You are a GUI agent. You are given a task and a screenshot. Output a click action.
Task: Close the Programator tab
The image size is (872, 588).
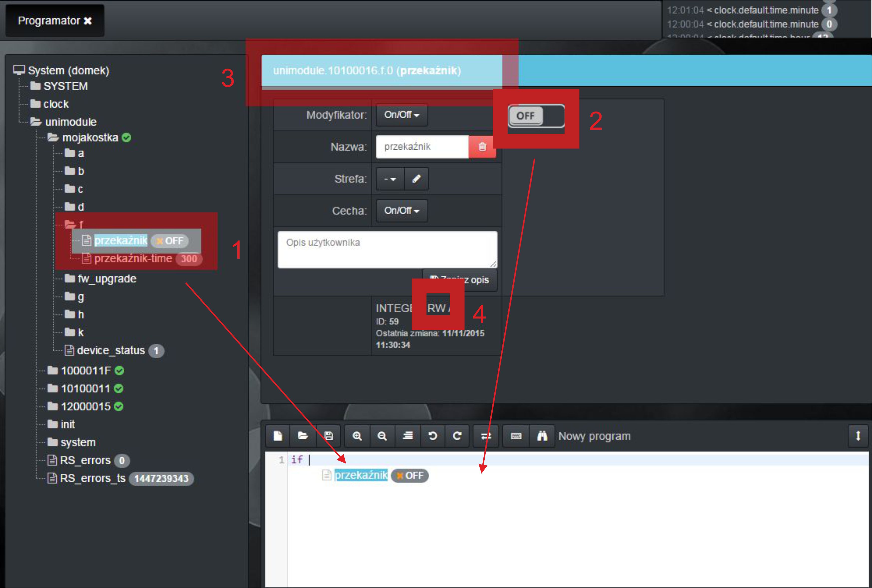(x=88, y=21)
